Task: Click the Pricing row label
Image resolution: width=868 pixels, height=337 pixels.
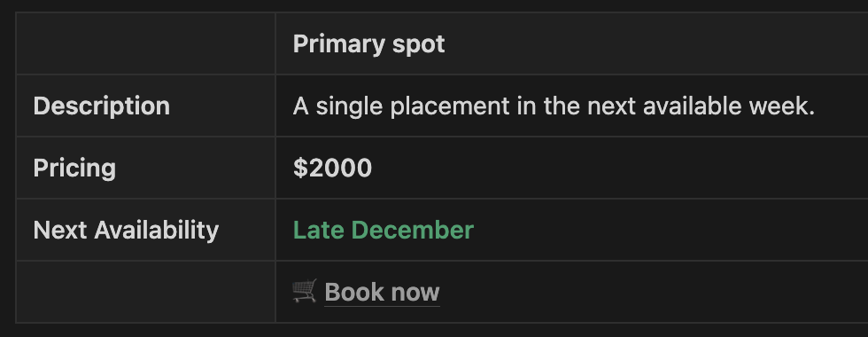Action: pyautogui.click(x=74, y=168)
